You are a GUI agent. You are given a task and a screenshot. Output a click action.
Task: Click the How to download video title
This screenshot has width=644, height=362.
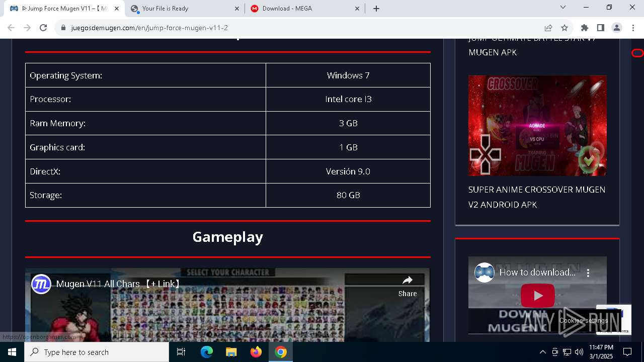(x=537, y=273)
